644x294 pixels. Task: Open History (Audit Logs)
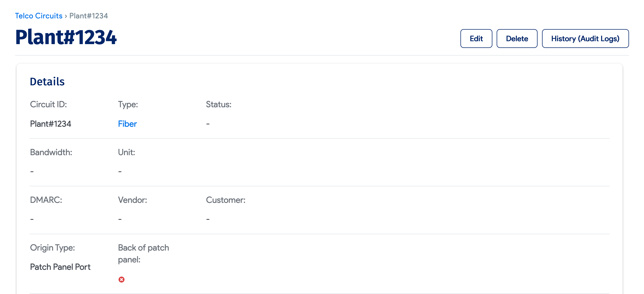(x=585, y=39)
